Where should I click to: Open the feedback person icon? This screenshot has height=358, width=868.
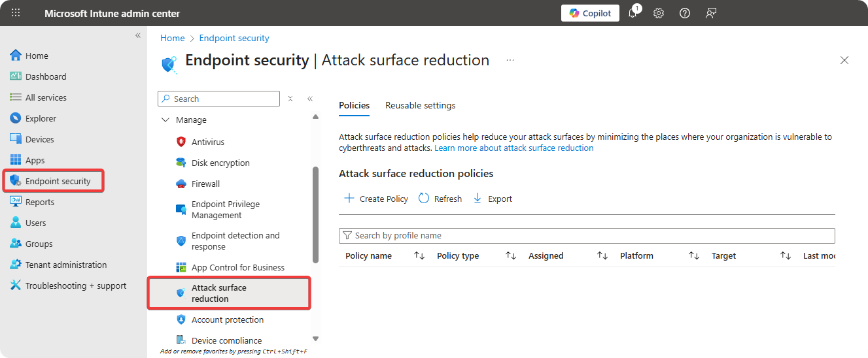point(711,13)
